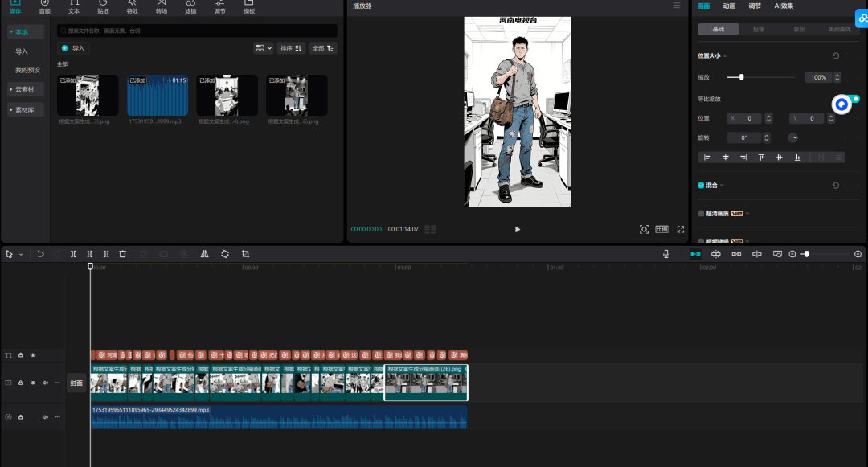Toggle main track magnet snapping
The width and height of the screenshot is (868, 467).
pyautogui.click(x=695, y=254)
